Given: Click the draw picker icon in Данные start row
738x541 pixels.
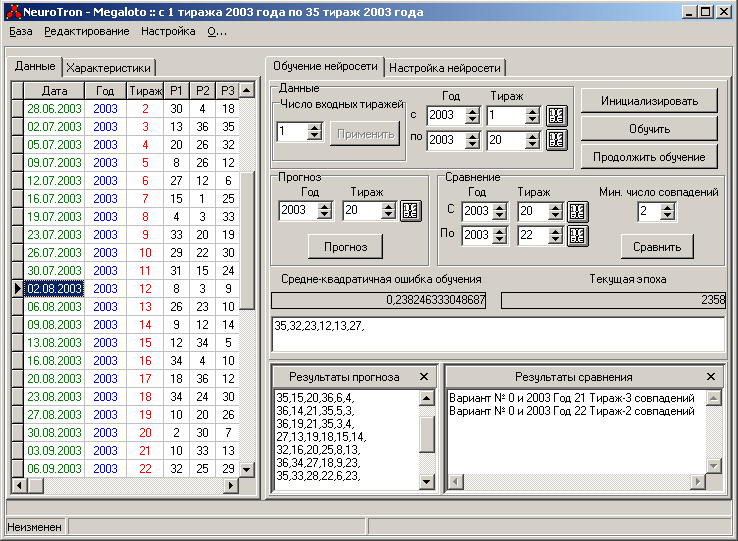Looking at the screenshot, I should pyautogui.click(x=556, y=116).
